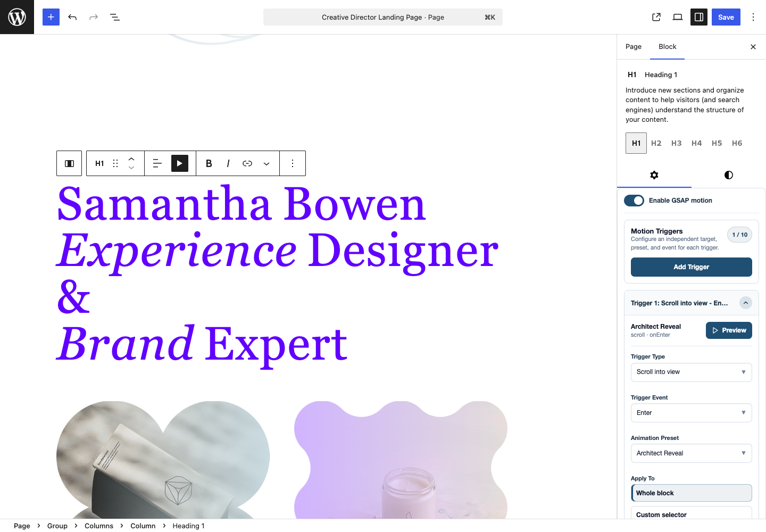
Task: Select the parent Column block icon
Action: pyautogui.click(x=69, y=163)
